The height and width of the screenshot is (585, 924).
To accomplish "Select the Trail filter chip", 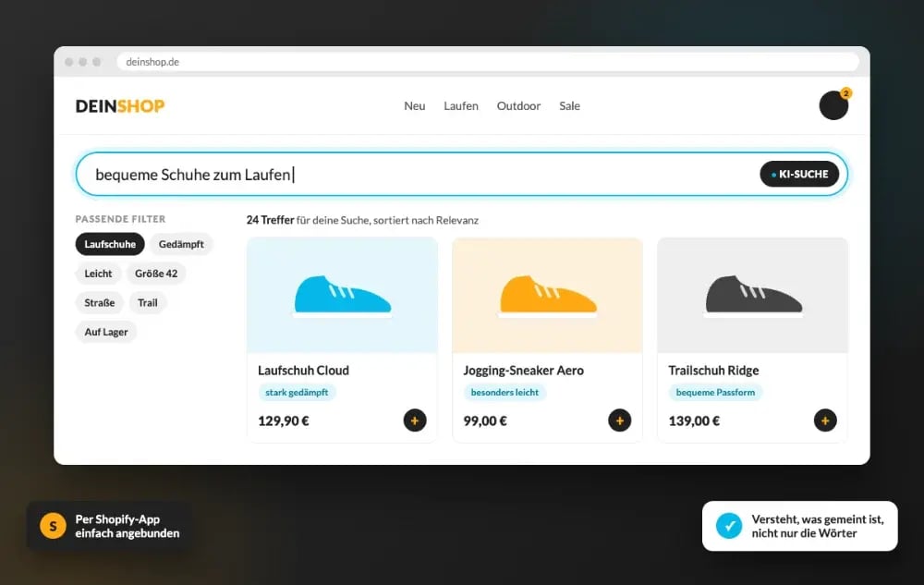I will pos(147,303).
